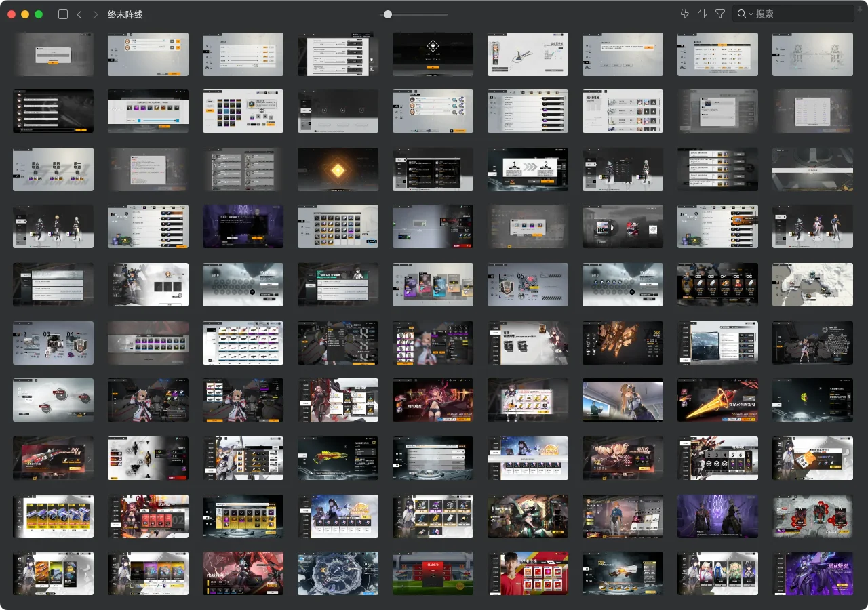This screenshot has width=868, height=610.
Task: Open the three blonde character cards thumbnail
Action: (717, 573)
